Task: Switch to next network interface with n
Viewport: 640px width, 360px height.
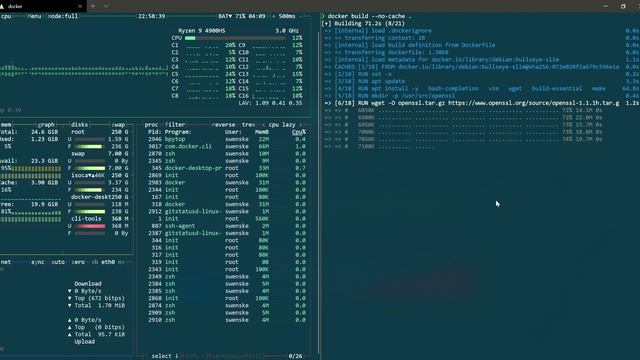Action: click(x=121, y=262)
